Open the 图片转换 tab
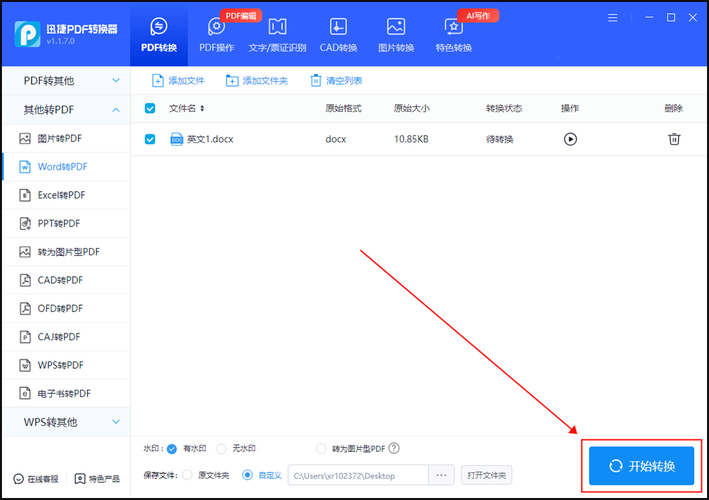The width and height of the screenshot is (709, 500). click(x=396, y=35)
